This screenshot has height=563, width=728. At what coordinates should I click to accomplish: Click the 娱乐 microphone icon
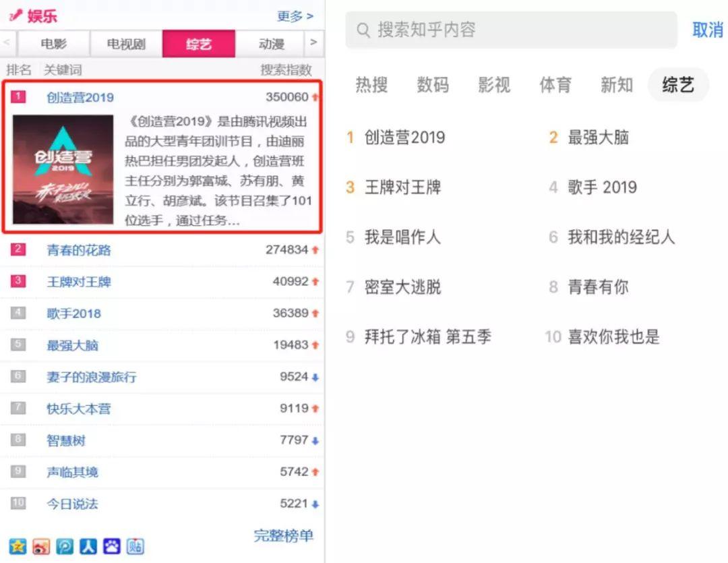16,16
